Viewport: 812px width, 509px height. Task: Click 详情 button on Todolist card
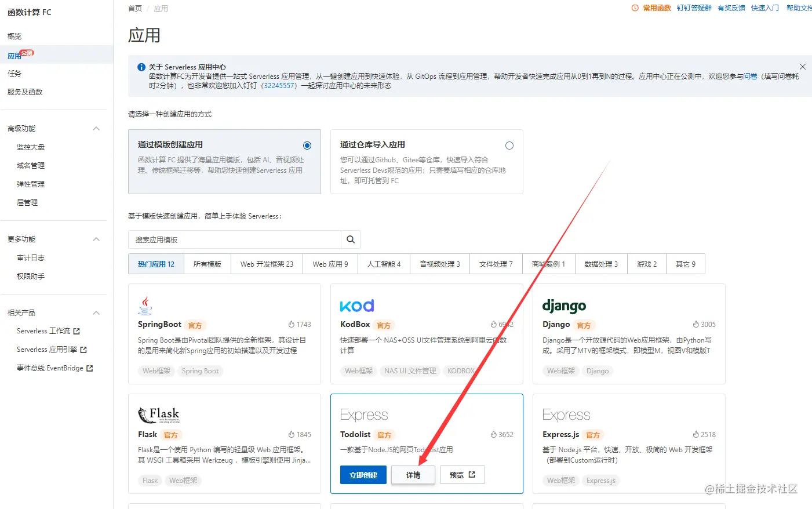(x=413, y=475)
